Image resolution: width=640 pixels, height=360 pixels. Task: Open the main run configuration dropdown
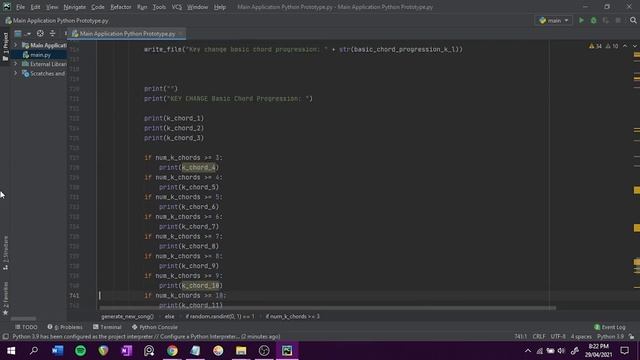pos(553,20)
